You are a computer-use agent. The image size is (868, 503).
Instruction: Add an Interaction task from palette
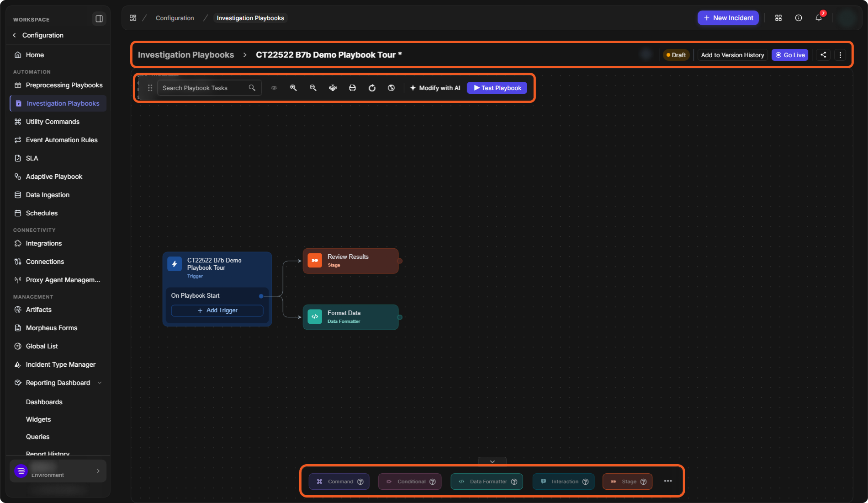563,482
